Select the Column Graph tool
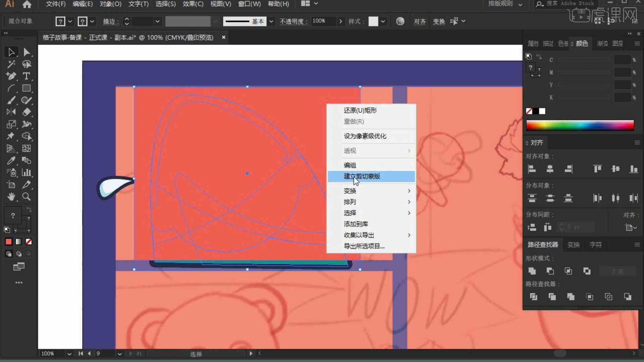Screen dimensions: 644x362 26,173
